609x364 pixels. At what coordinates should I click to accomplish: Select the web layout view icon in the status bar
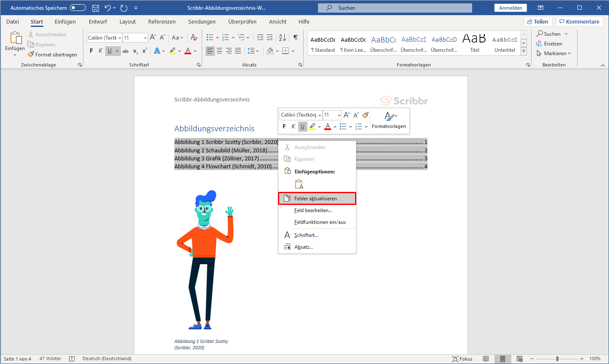pos(519,359)
